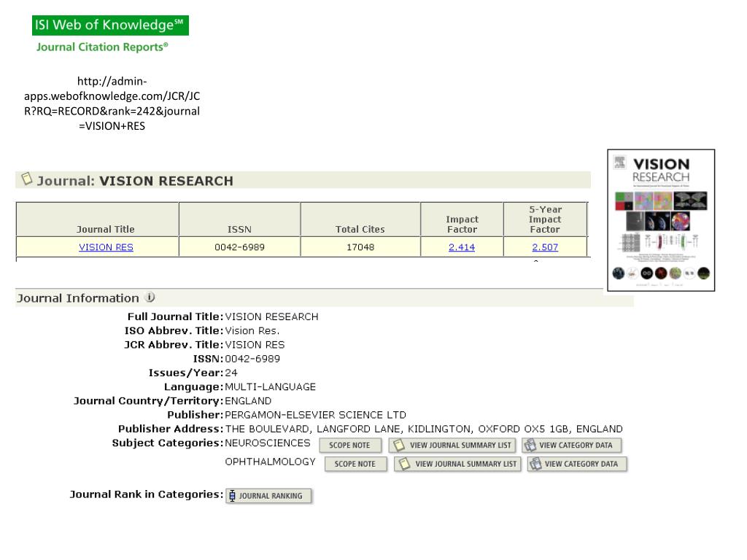747x560 pixels.
Task: Click Scope Note for Ophthalmology
Action: (x=355, y=464)
